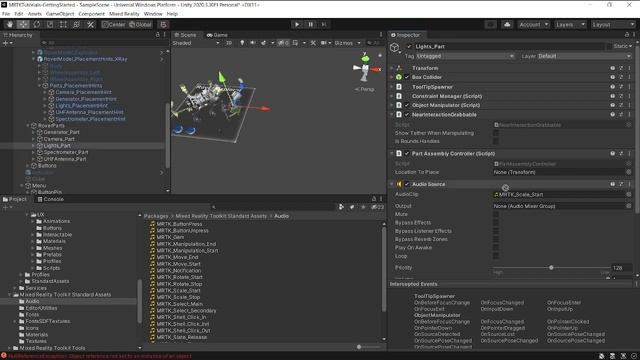This screenshot has height=360, width=640.
Task: Collapse the RoverParts hierarchy node
Action: click(27, 126)
